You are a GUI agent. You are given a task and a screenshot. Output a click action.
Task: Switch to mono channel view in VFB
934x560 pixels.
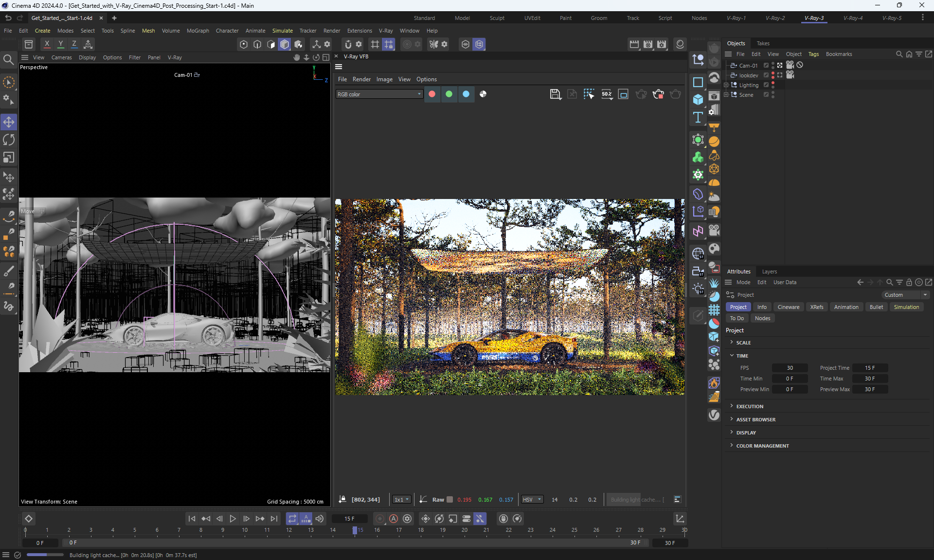(x=483, y=94)
